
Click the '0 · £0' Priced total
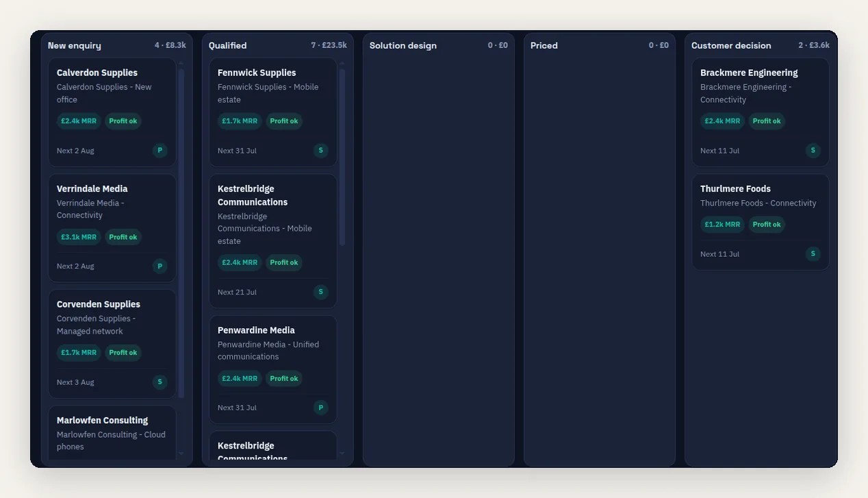tap(659, 45)
